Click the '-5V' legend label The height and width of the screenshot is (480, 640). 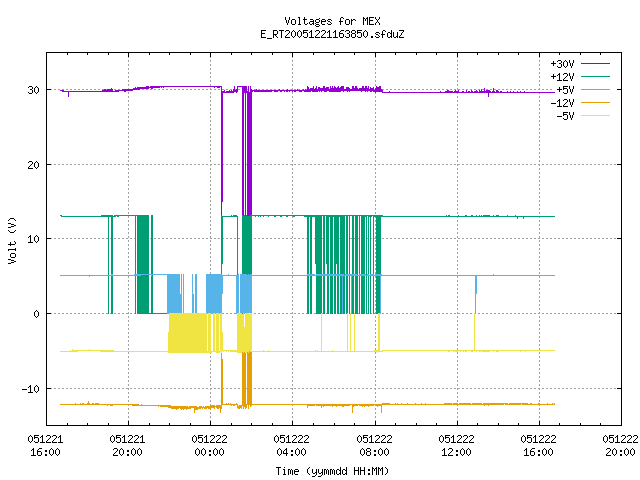565,116
